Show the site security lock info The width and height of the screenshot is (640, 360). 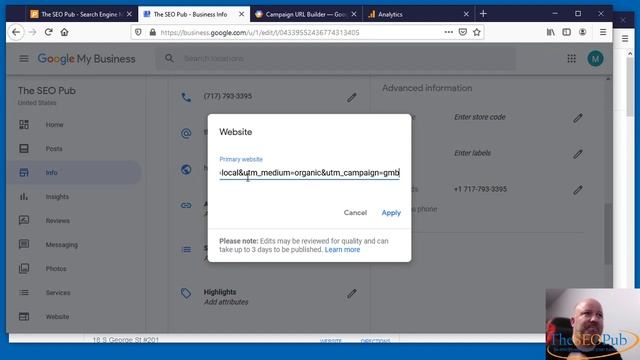coord(153,32)
